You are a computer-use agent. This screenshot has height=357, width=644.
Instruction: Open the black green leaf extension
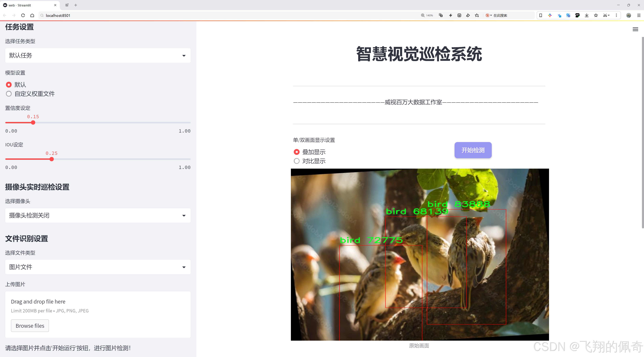(578, 15)
